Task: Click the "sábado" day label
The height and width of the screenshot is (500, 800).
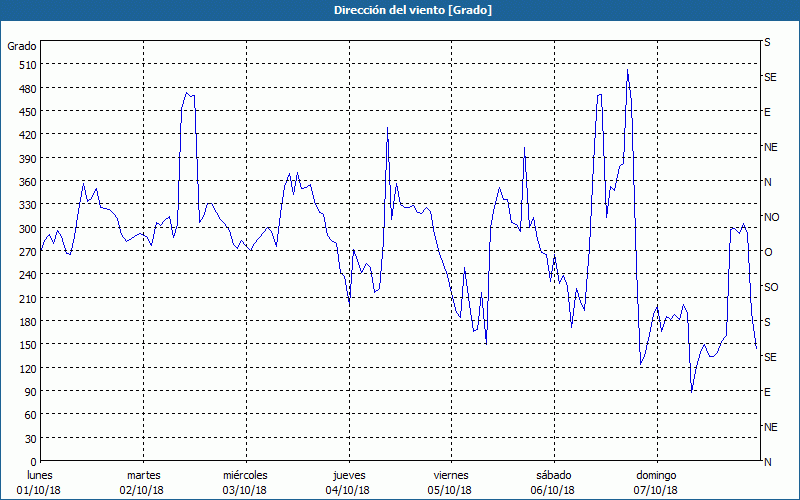Action: (x=554, y=476)
